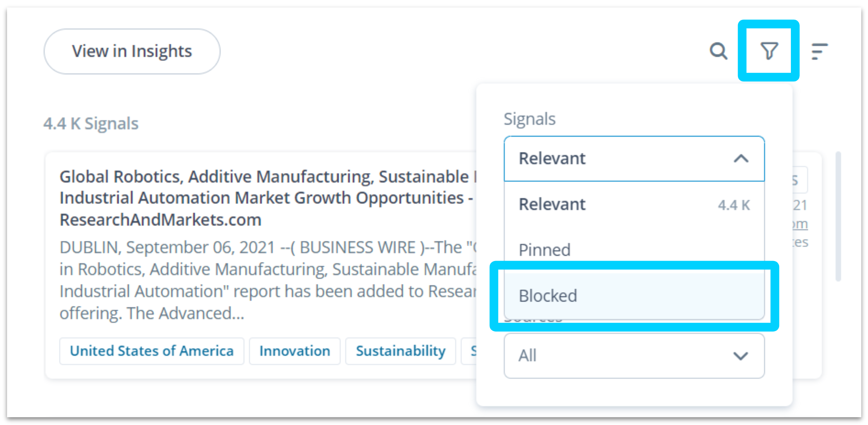Expand the All sources dropdown

[x=634, y=355]
